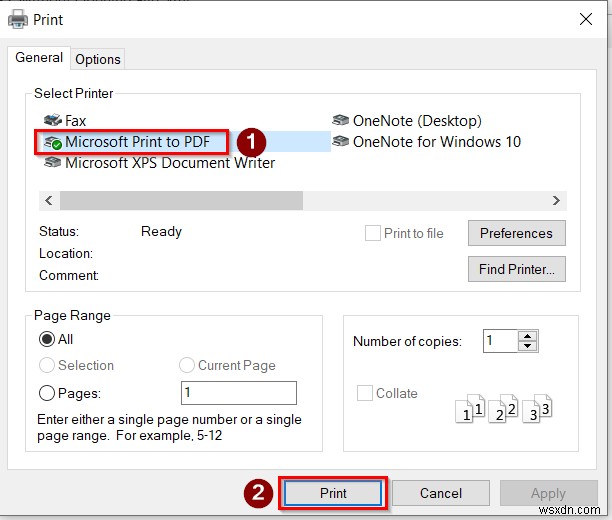Select the OneNote for Windows 10 printer icon
Viewport: 612px width, 520px height.
coord(340,141)
